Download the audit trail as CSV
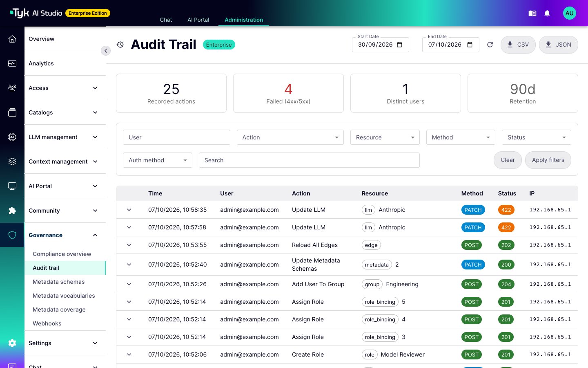The height and width of the screenshot is (368, 588). pyautogui.click(x=518, y=45)
